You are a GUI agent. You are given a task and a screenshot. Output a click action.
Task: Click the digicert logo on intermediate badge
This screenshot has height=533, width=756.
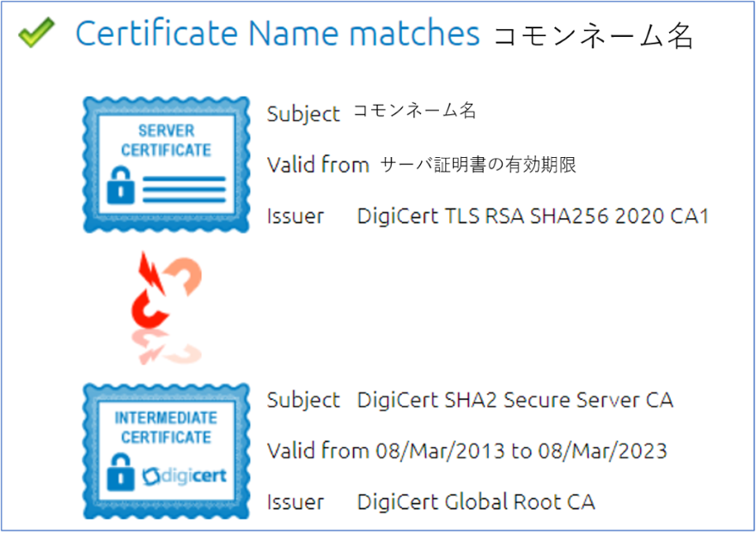coord(184,476)
